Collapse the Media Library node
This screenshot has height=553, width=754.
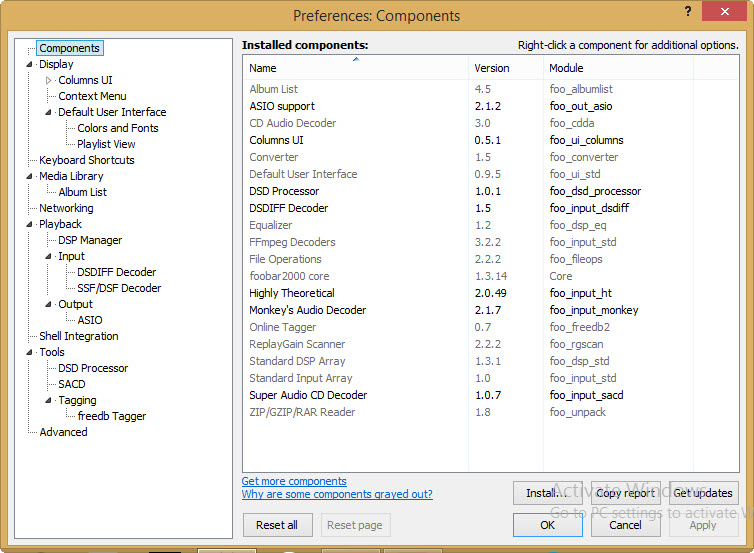tap(29, 176)
